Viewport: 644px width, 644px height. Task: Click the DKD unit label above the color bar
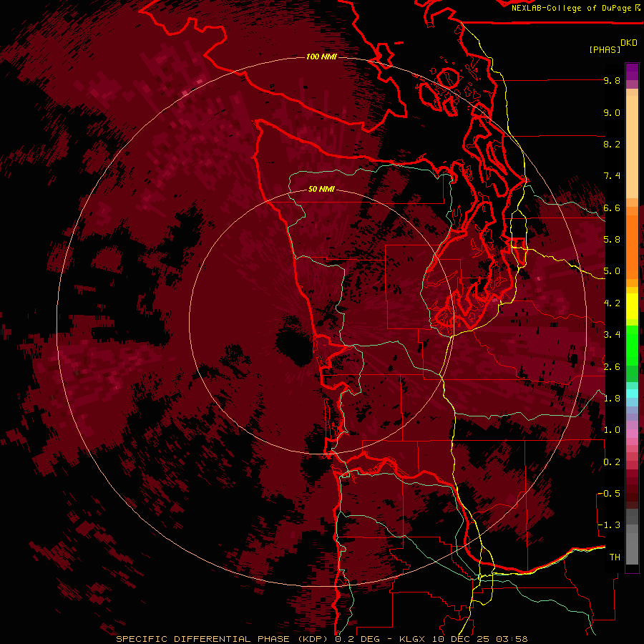point(629,43)
